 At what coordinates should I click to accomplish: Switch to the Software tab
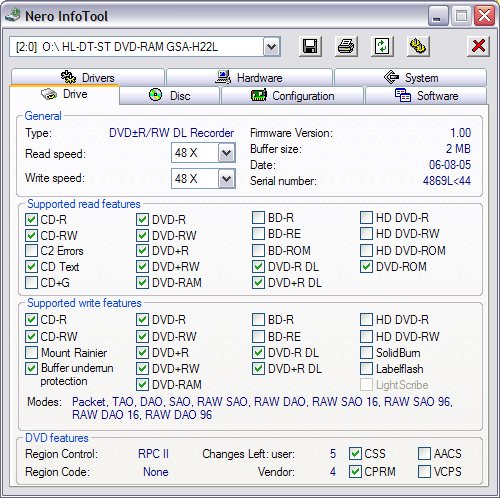click(426, 96)
